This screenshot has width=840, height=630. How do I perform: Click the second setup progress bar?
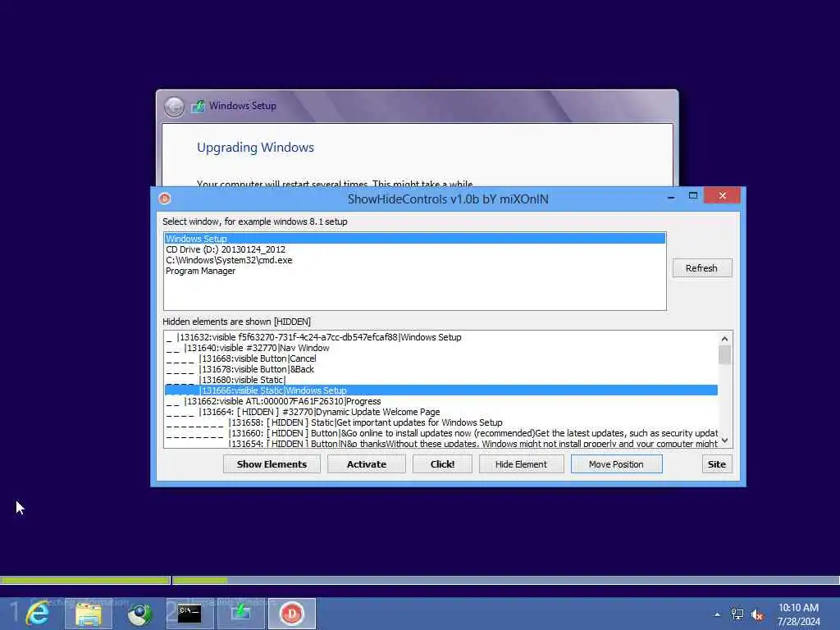click(x=506, y=580)
